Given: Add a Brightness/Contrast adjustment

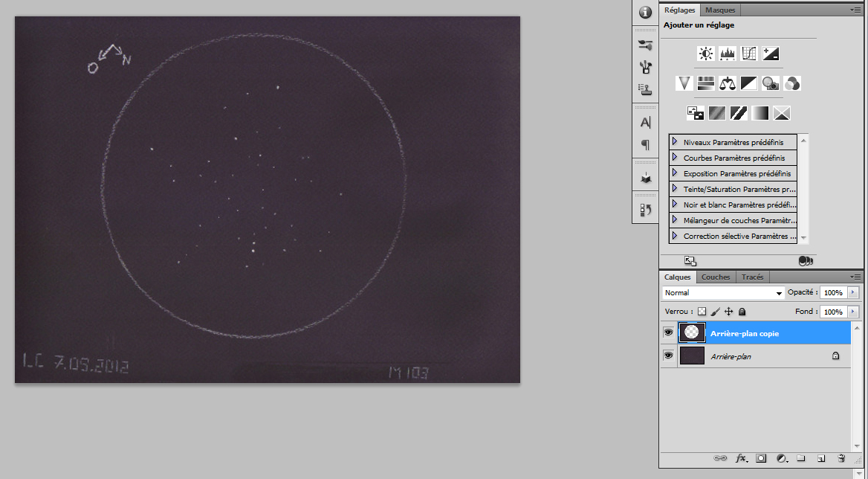Looking at the screenshot, I should click(706, 54).
